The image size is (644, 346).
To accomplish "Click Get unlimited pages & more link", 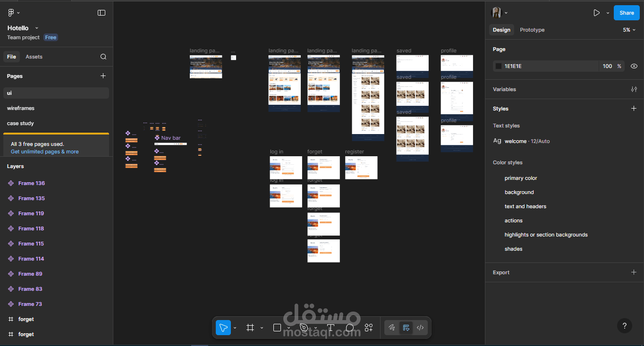I will click(45, 152).
